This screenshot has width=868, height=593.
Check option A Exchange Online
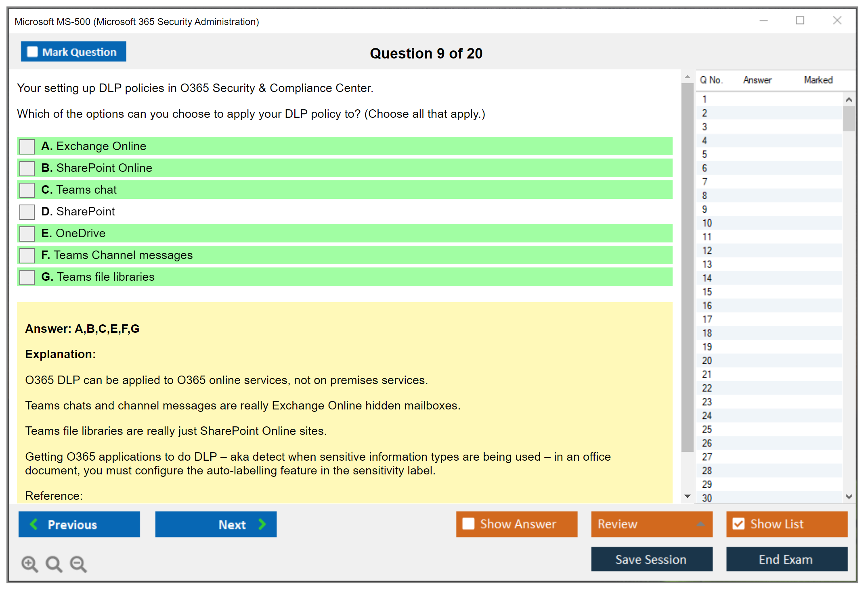tap(27, 146)
